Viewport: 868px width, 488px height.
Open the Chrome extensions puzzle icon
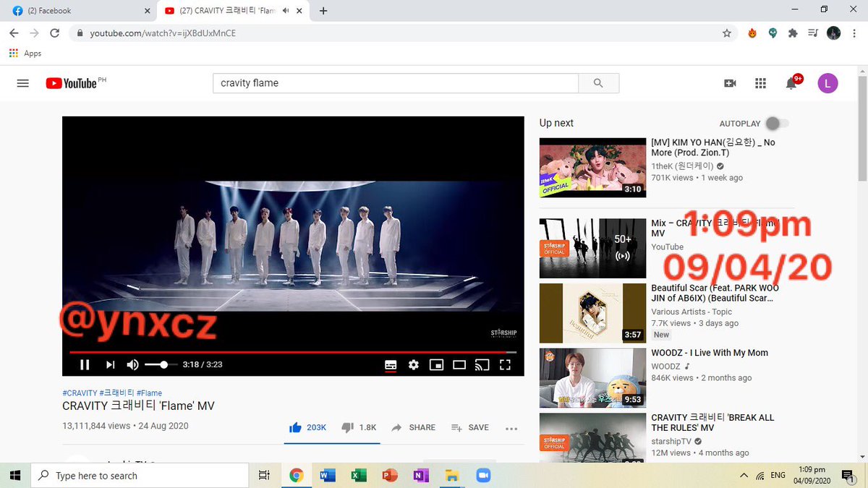tap(793, 33)
